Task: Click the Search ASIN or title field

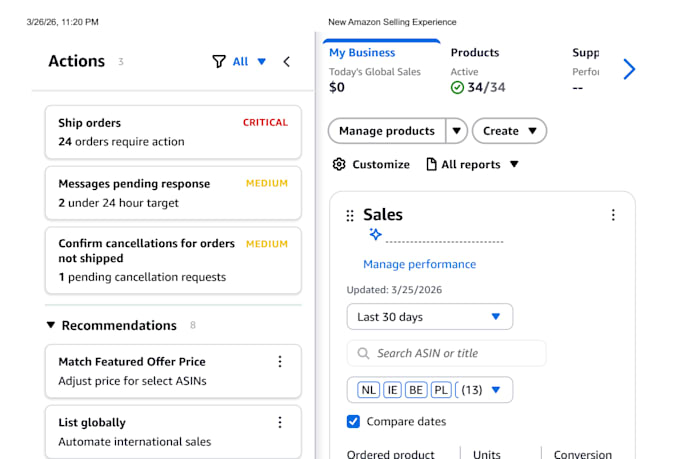Action: point(446,353)
